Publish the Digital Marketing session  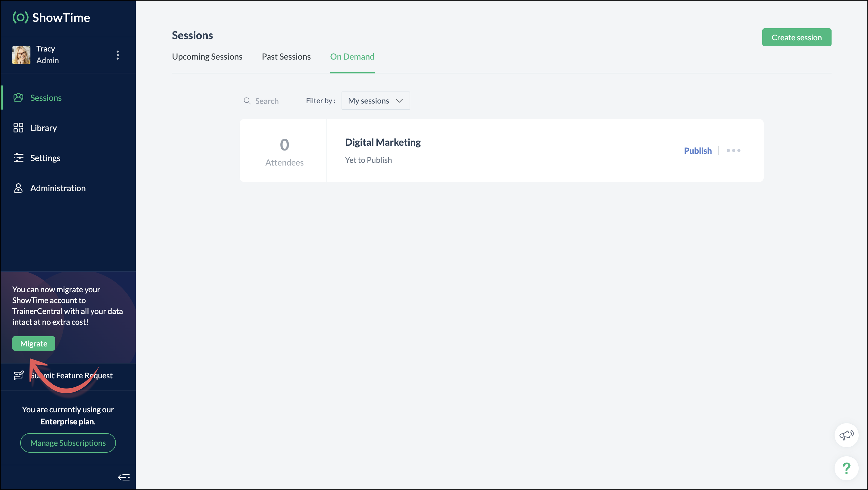(x=698, y=150)
